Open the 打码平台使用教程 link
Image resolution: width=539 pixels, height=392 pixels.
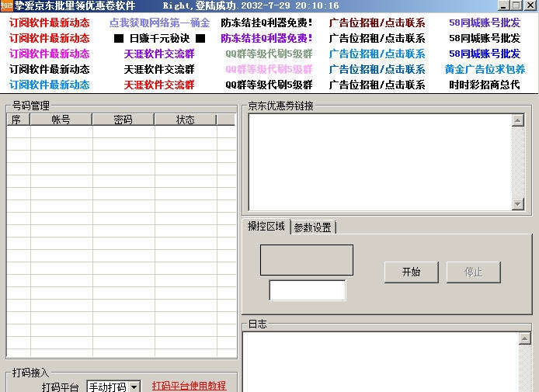tap(189, 386)
